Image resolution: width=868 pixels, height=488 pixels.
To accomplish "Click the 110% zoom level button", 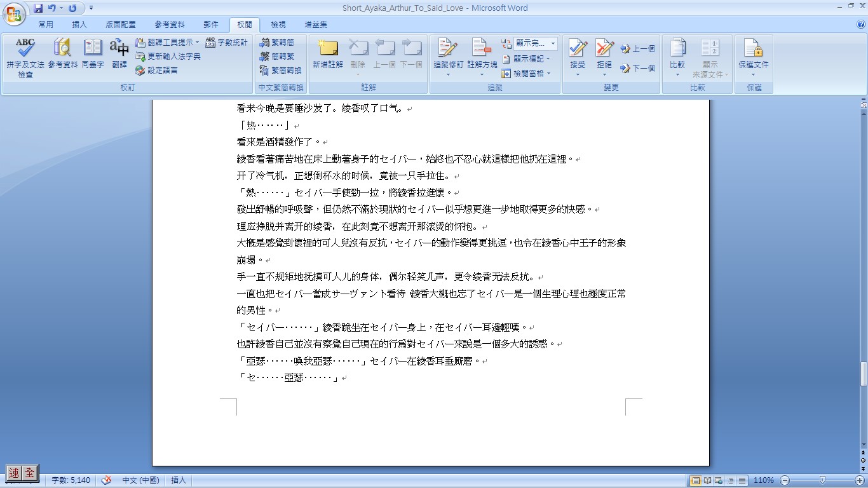I will pyautogui.click(x=763, y=480).
